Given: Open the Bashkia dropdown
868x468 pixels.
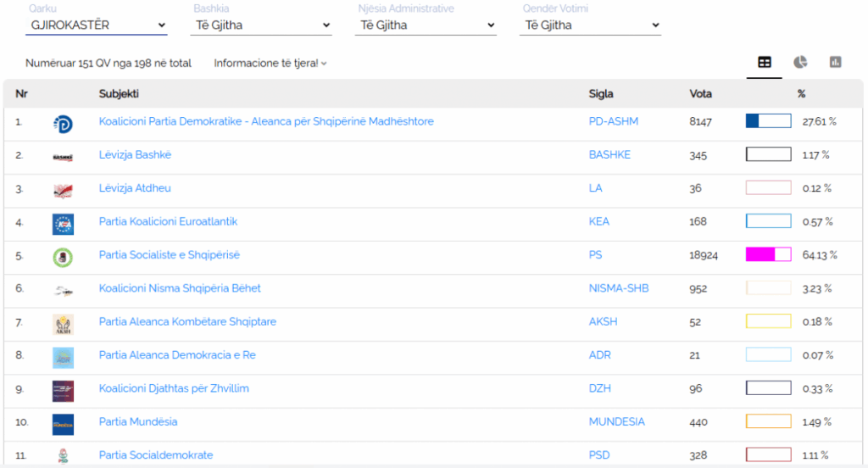Looking at the screenshot, I should 261,25.
